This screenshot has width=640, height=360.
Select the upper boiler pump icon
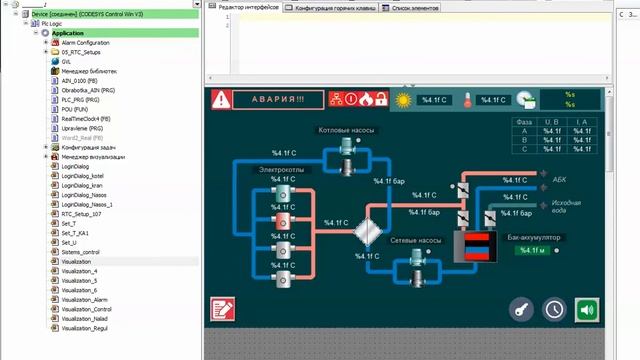point(347,147)
